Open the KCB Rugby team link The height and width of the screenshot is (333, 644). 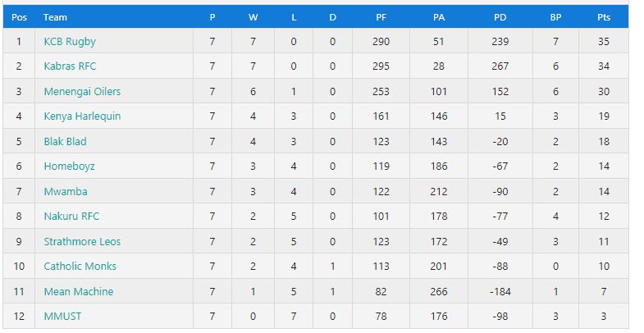[x=70, y=42]
